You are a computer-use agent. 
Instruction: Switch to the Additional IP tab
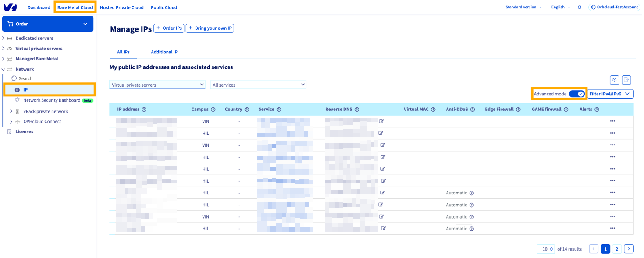click(x=164, y=52)
